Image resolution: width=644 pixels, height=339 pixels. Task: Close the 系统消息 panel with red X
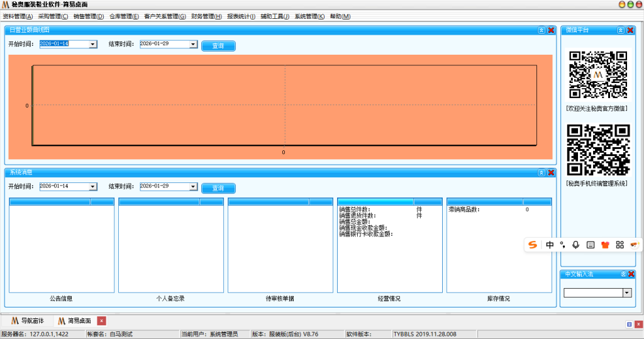pyautogui.click(x=551, y=173)
